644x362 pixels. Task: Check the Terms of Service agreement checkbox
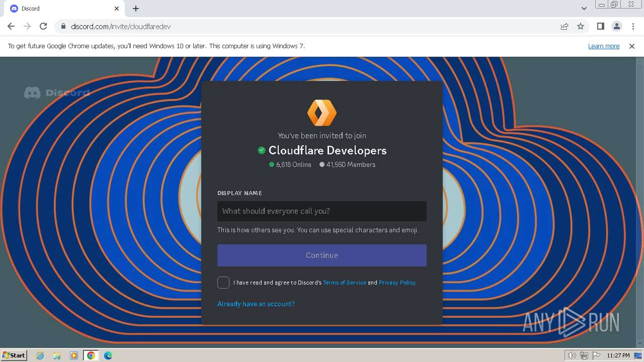click(223, 283)
